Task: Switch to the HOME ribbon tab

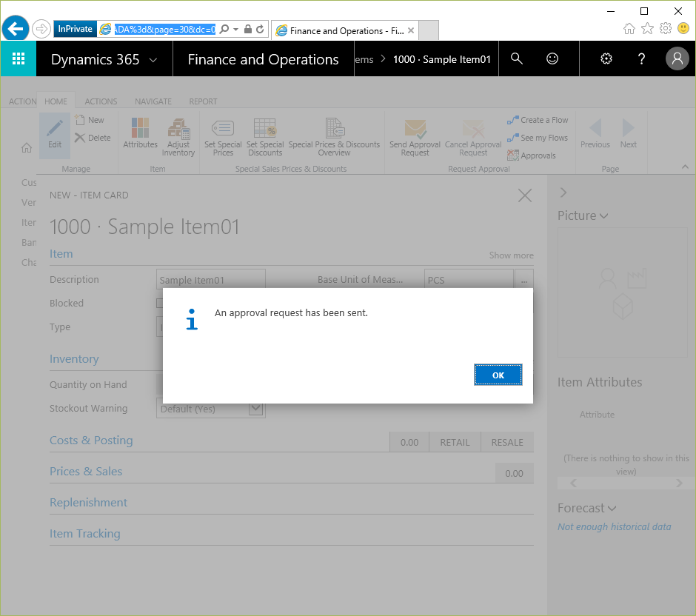Action: (56, 101)
